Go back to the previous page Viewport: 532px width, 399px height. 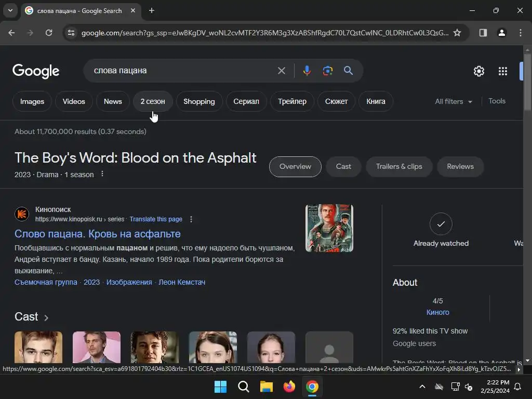(11, 33)
